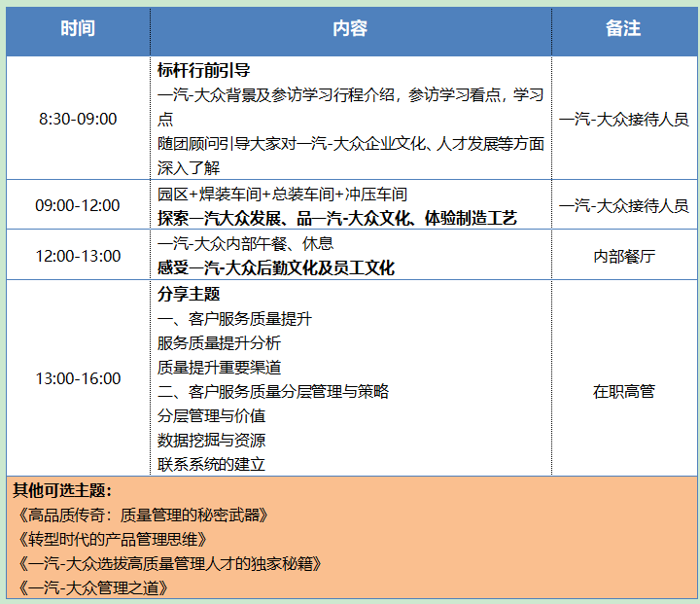Click the text 深入了解

pyautogui.click(x=189, y=168)
